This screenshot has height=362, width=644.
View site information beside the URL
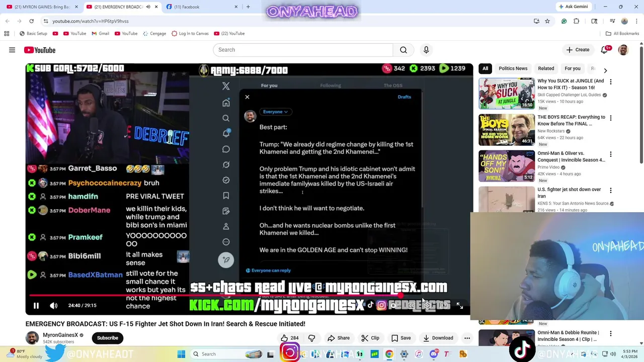pos(46,21)
